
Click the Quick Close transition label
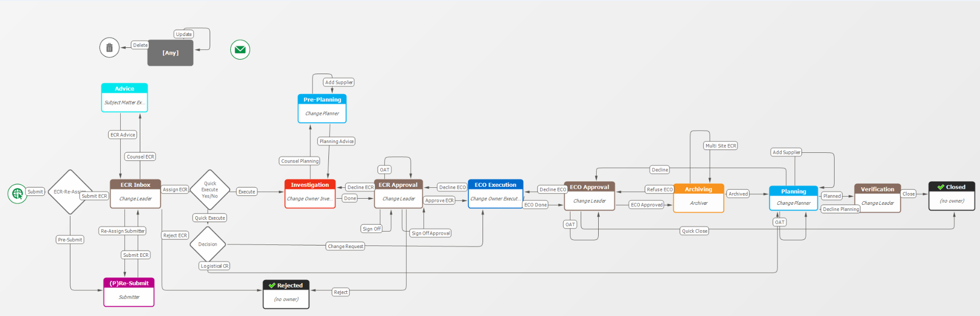(694, 231)
